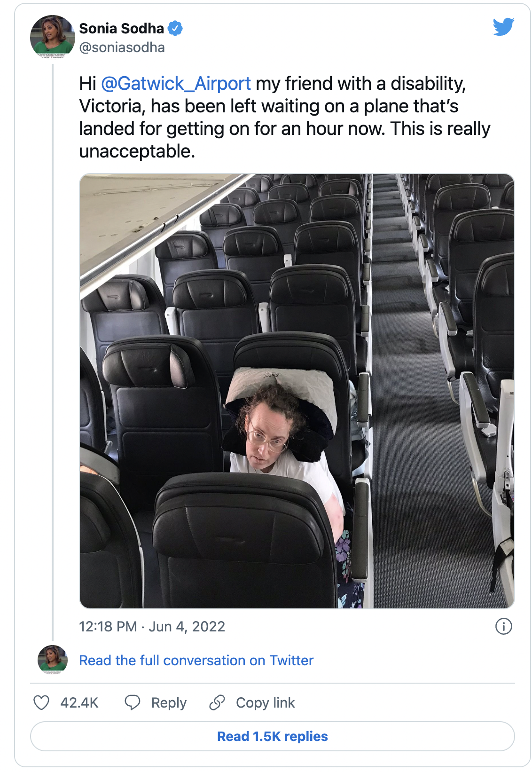Open Sonia Sodha's large profile avatar
This screenshot has height=772, width=532.
coord(52,37)
